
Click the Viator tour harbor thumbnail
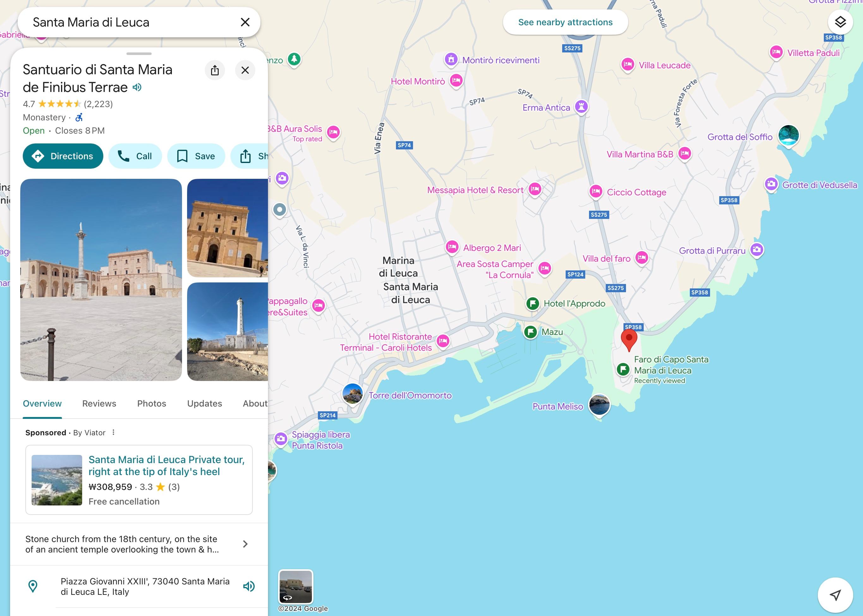[x=57, y=480]
